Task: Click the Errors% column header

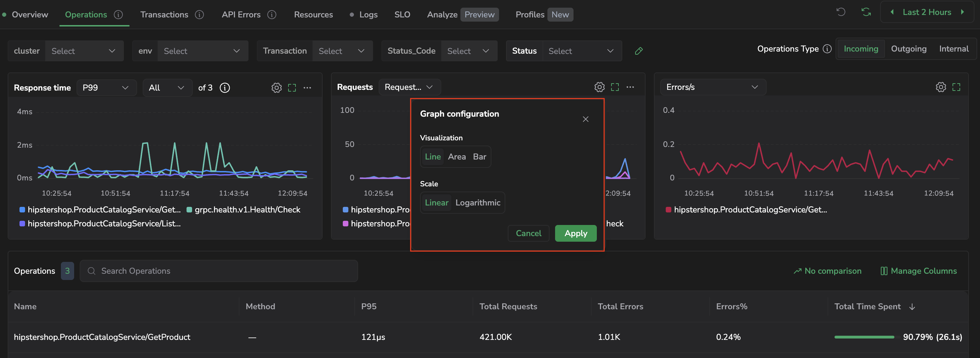Action: tap(732, 306)
